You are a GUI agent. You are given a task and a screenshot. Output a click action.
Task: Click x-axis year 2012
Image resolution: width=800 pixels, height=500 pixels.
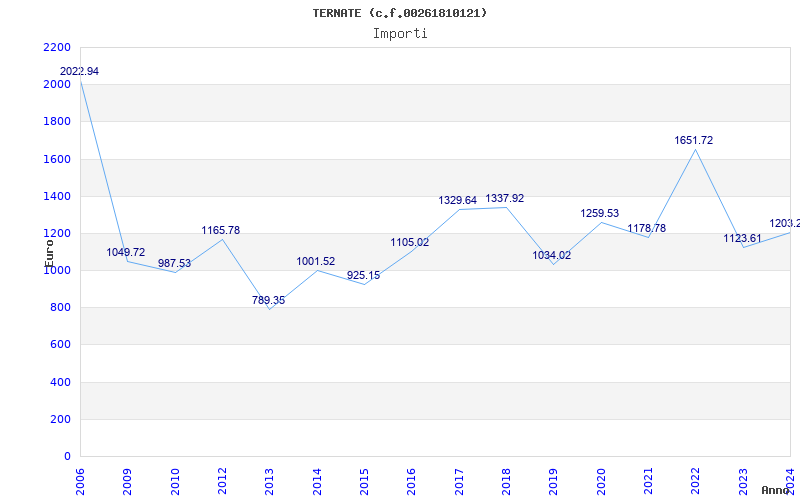tap(222, 482)
